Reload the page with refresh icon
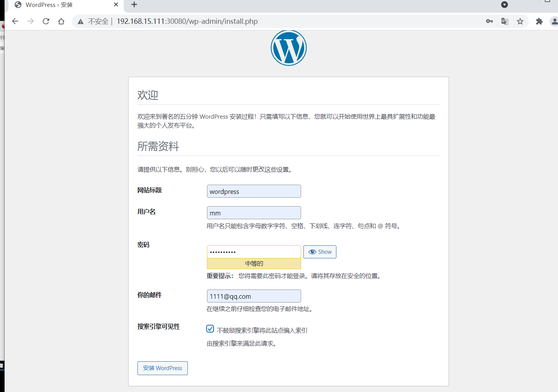This screenshot has height=392, width=558. (x=46, y=21)
